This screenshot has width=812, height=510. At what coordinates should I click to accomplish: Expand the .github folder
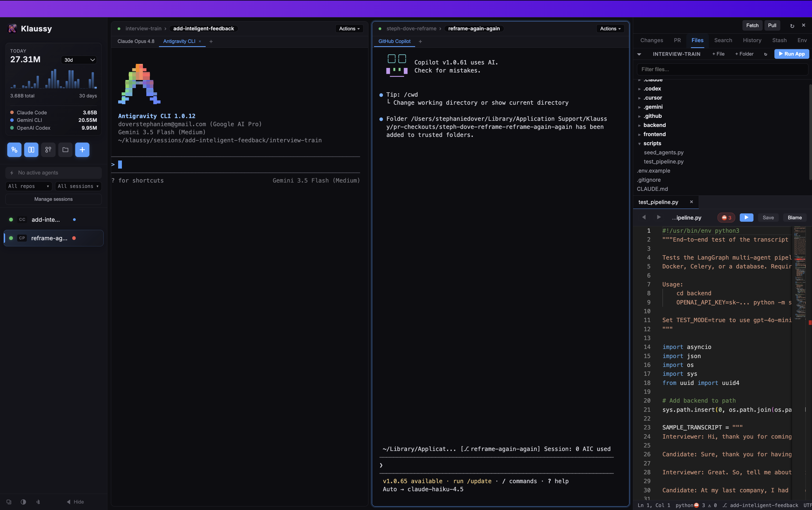[x=653, y=116]
